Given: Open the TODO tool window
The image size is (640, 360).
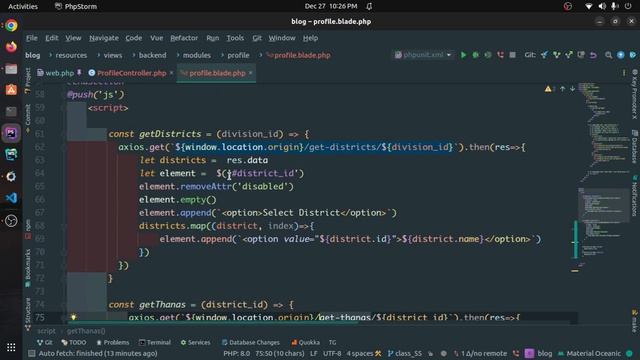Looking at the screenshot, I should (74, 342).
